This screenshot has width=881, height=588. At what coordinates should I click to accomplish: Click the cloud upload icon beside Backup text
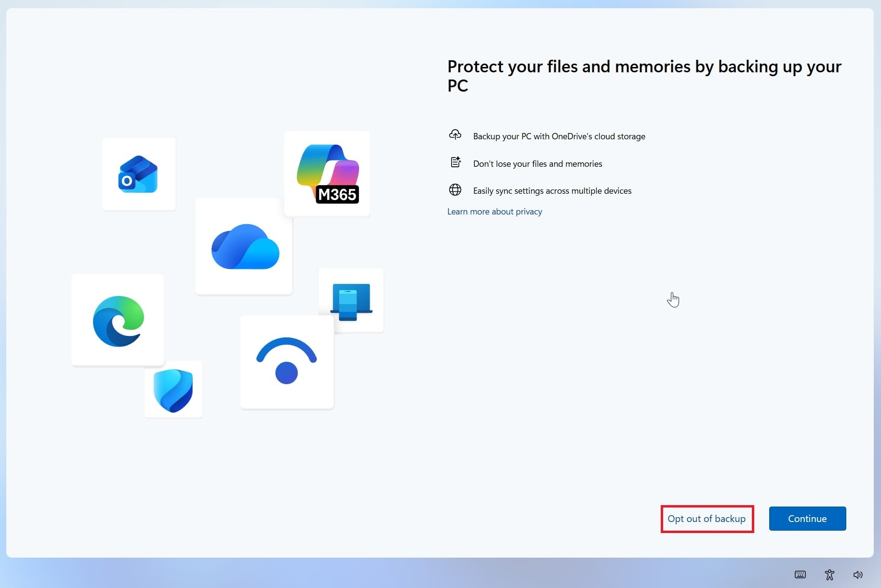pos(455,135)
